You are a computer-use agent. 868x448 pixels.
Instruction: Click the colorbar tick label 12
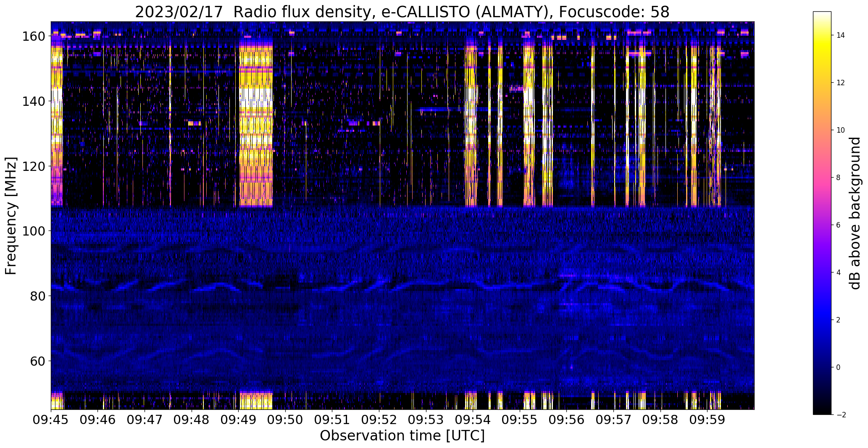coord(841,83)
